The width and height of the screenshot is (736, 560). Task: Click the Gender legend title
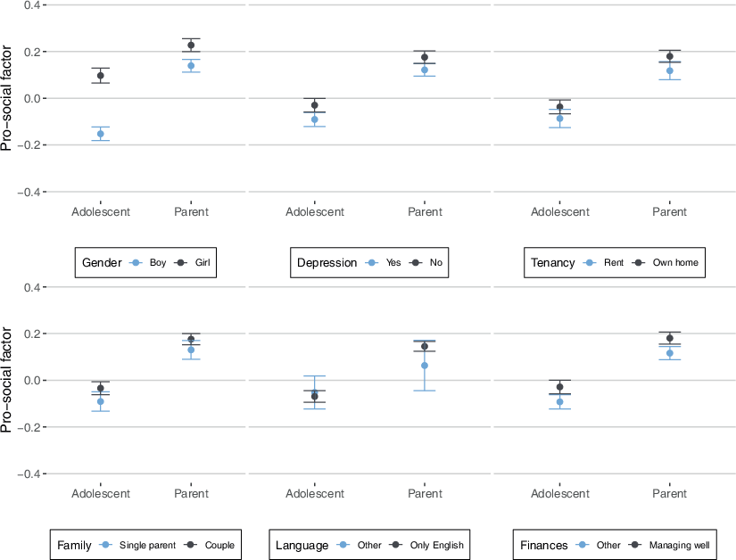click(x=102, y=263)
